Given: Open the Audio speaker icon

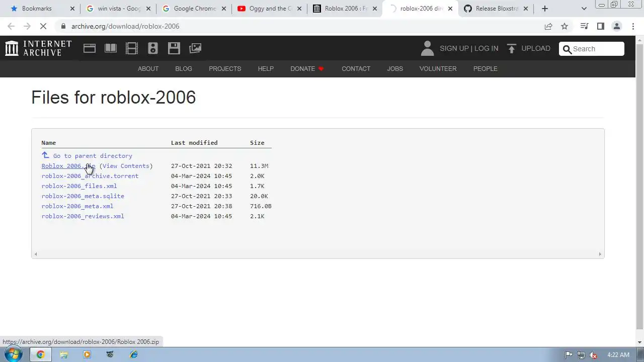Looking at the screenshot, I should coord(153,48).
